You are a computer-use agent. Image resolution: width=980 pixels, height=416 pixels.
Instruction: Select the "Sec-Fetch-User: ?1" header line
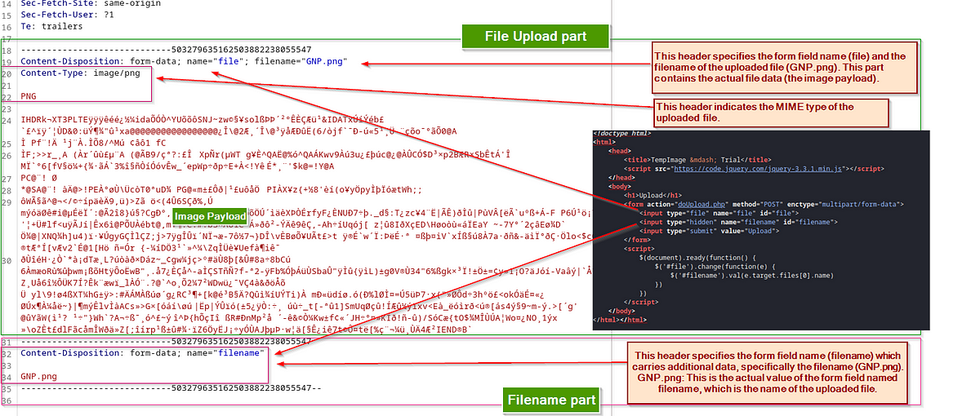(x=65, y=14)
